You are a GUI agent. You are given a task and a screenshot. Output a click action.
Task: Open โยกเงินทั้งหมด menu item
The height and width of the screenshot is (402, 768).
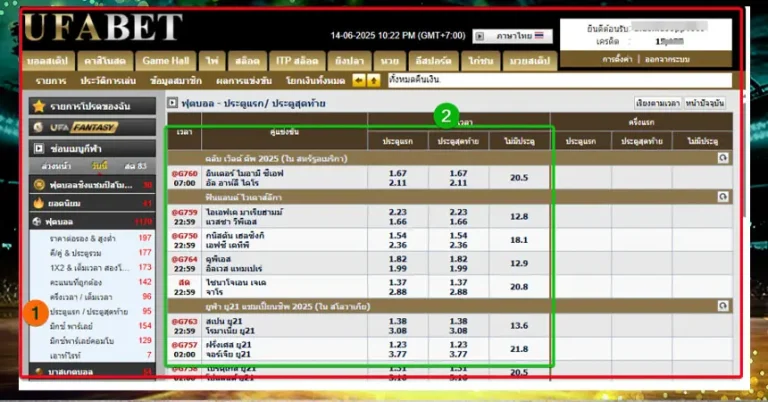[315, 81]
